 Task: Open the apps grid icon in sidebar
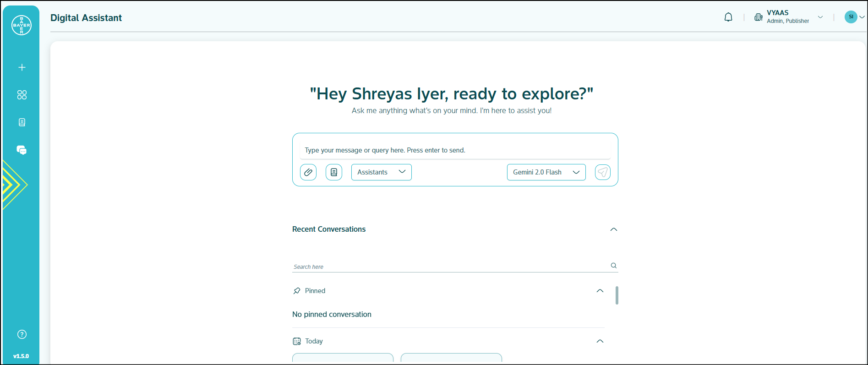(x=22, y=95)
